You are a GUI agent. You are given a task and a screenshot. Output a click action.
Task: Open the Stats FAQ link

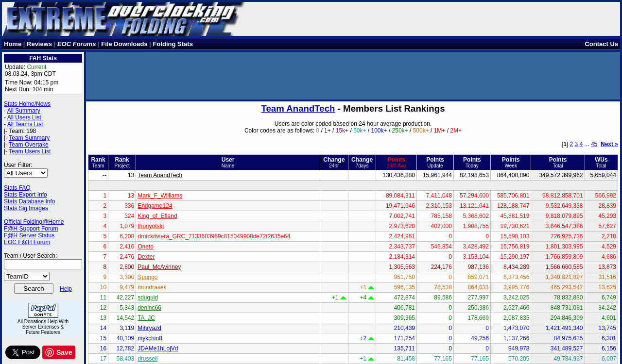(17, 188)
